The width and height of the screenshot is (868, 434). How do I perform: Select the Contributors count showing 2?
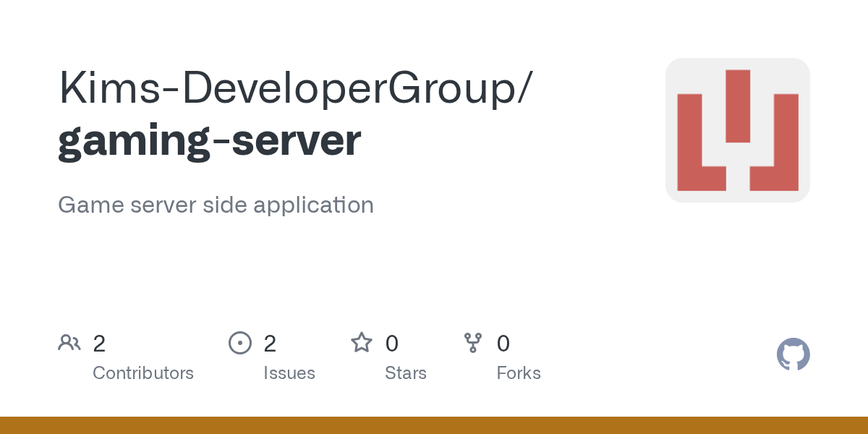99,343
